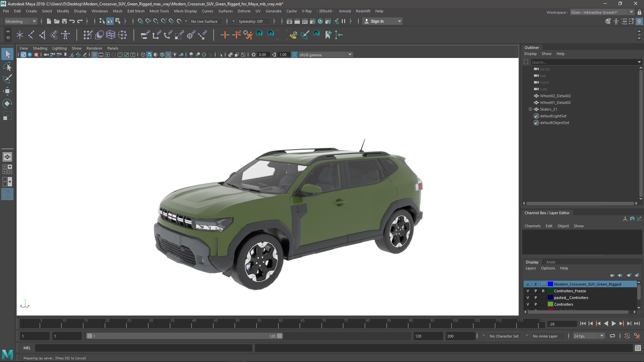
Task: Select Wheel02_Detail02 in the Outliner
Action: (555, 96)
